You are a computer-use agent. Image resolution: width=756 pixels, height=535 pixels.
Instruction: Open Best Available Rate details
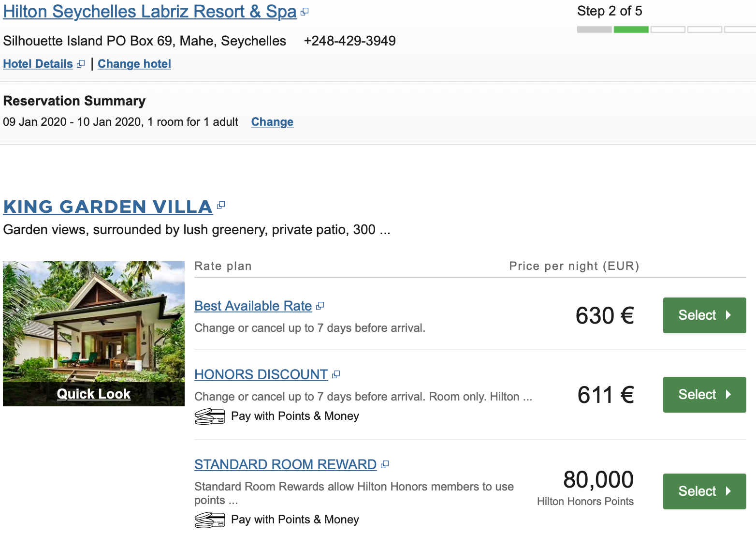[253, 306]
